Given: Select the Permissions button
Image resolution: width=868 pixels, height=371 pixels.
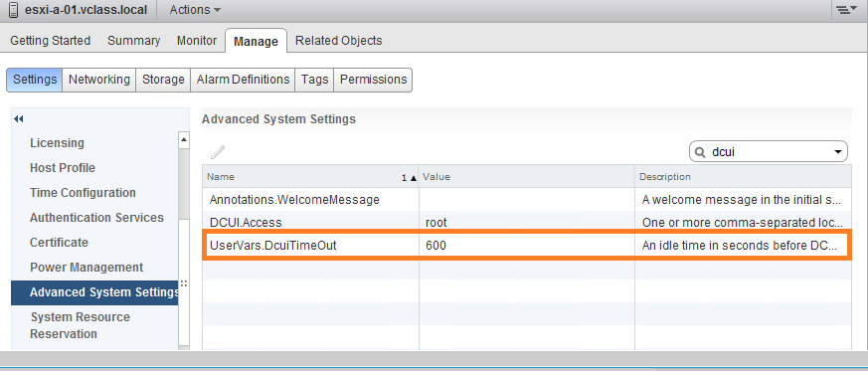Looking at the screenshot, I should point(373,80).
